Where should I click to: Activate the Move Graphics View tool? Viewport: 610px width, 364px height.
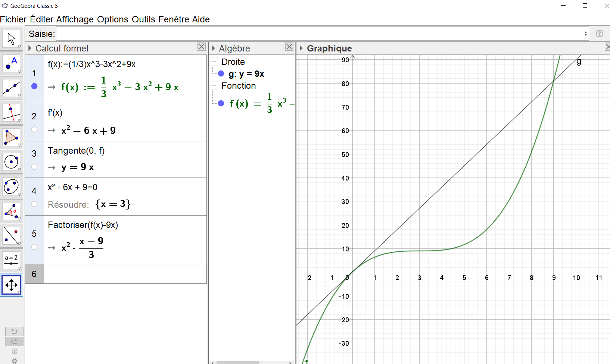(11, 285)
